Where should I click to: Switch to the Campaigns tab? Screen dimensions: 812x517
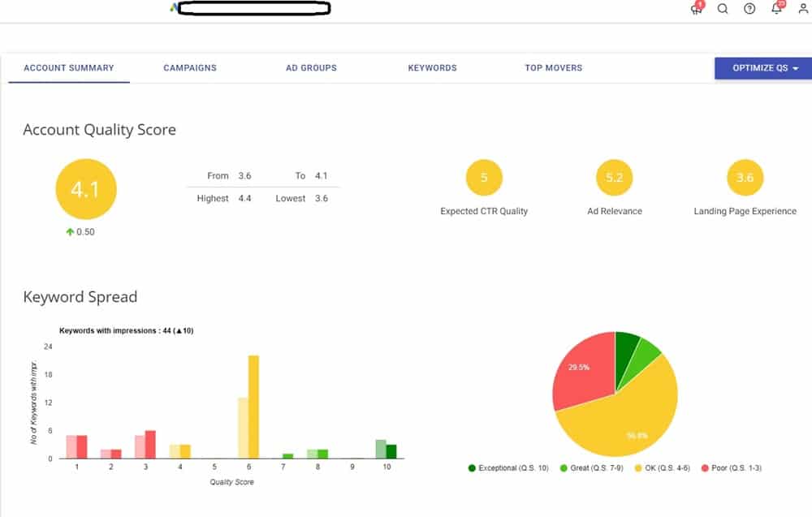coord(190,68)
